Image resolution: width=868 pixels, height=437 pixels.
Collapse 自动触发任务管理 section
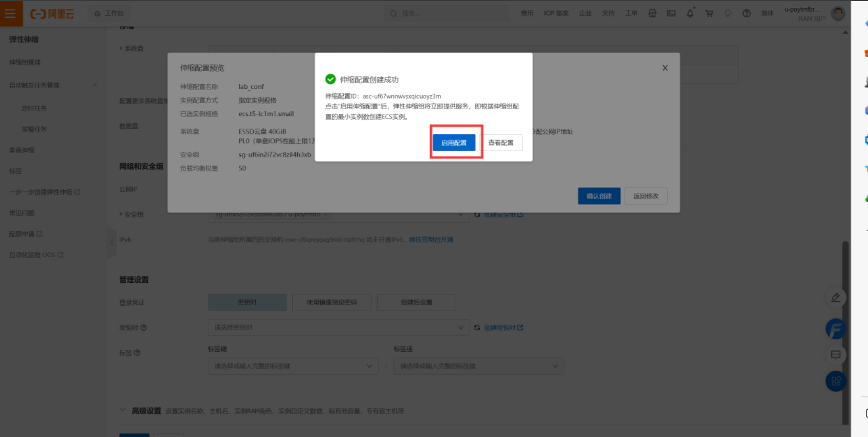coord(95,85)
